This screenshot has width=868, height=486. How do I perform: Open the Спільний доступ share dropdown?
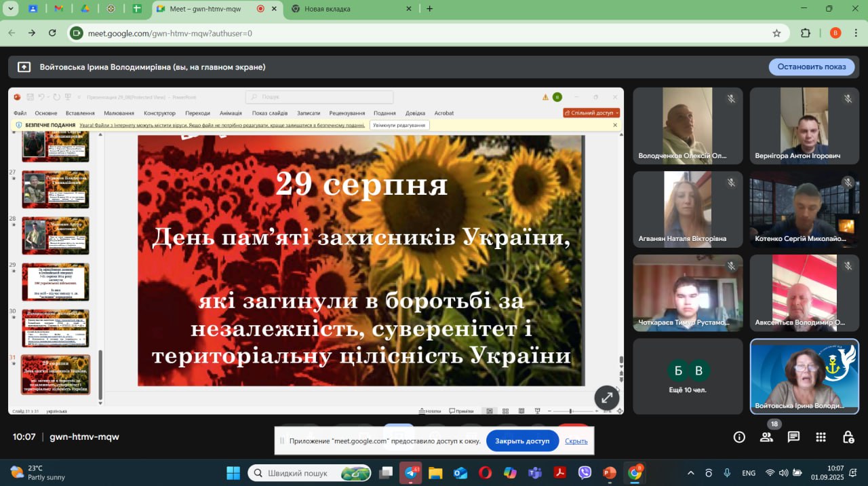click(x=591, y=113)
